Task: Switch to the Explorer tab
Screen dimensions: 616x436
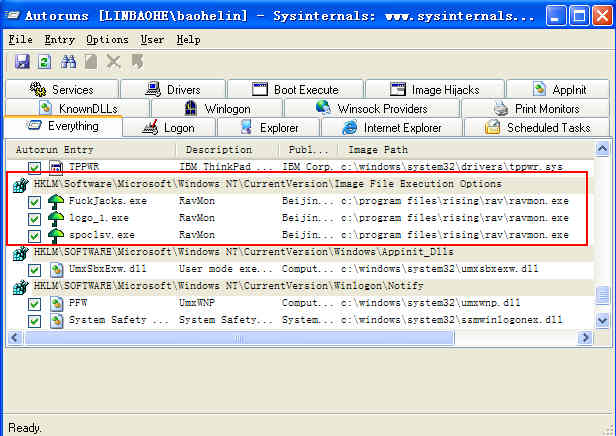Action: pos(269,127)
